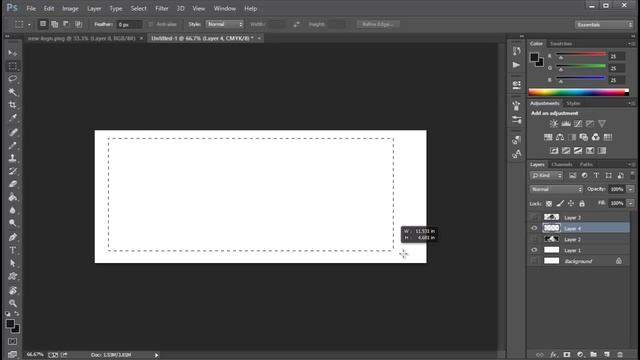Viewport: 640px width, 360px height.
Task: Toggle lock image pixels
Action: tap(560, 203)
